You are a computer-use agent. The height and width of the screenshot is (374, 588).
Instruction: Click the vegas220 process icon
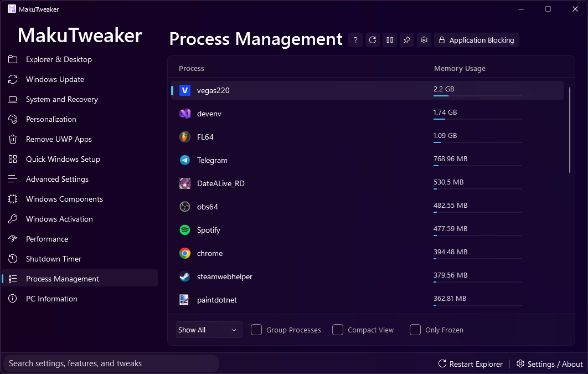[x=185, y=90]
